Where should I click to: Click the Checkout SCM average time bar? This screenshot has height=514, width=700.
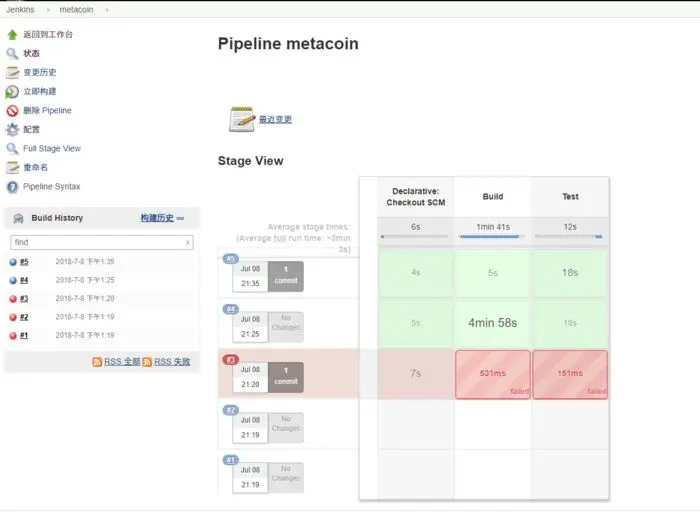[x=416, y=236]
